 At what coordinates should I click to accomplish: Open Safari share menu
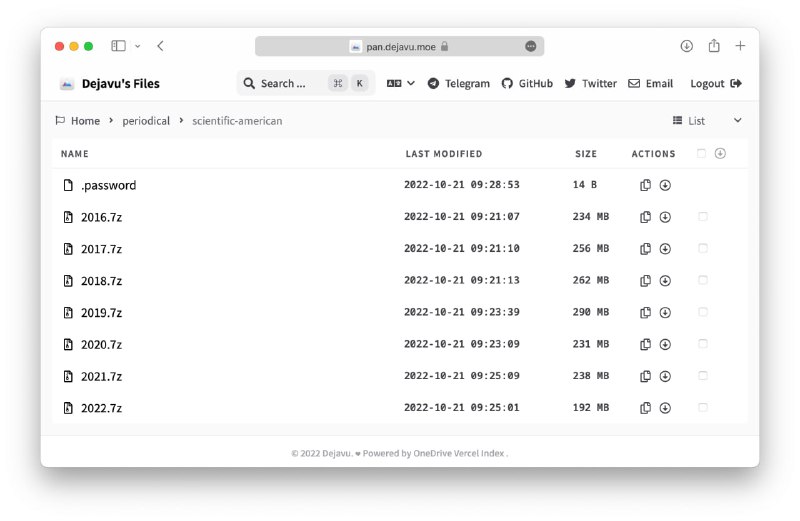(x=714, y=46)
